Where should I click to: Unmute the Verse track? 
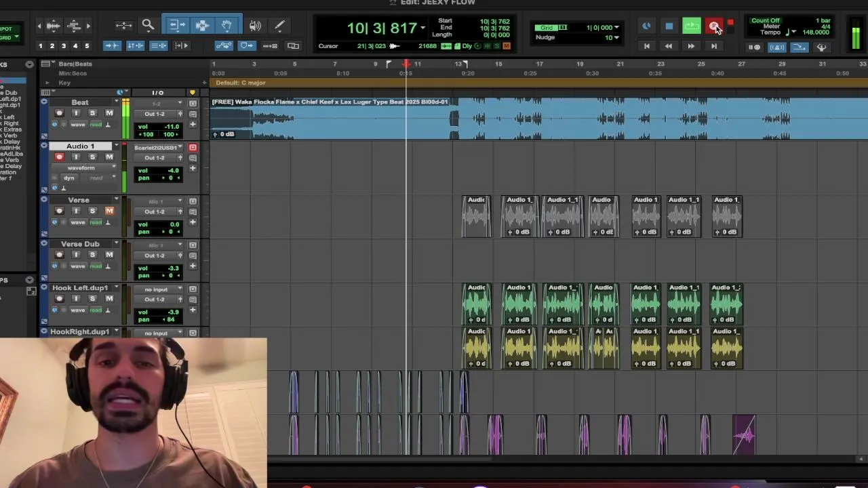109,211
